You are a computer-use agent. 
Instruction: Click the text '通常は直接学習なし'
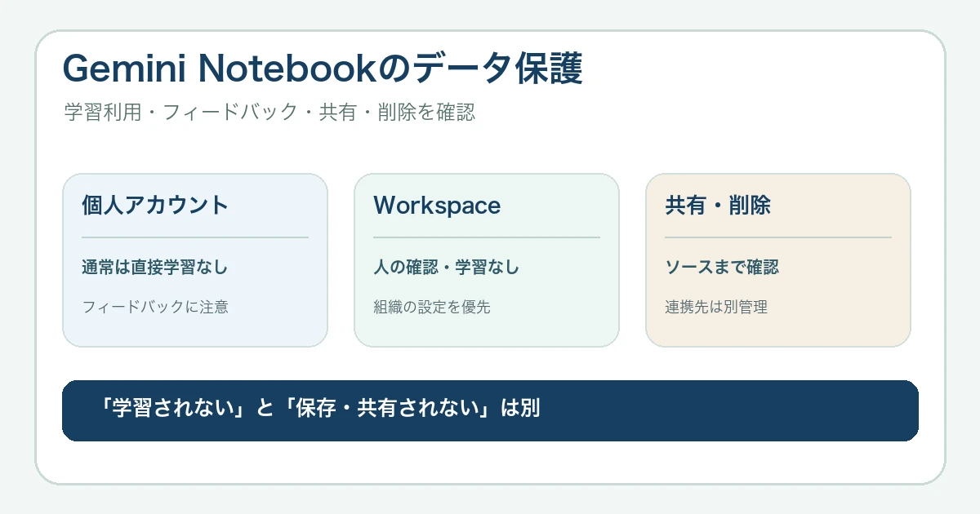pyautogui.click(x=155, y=267)
